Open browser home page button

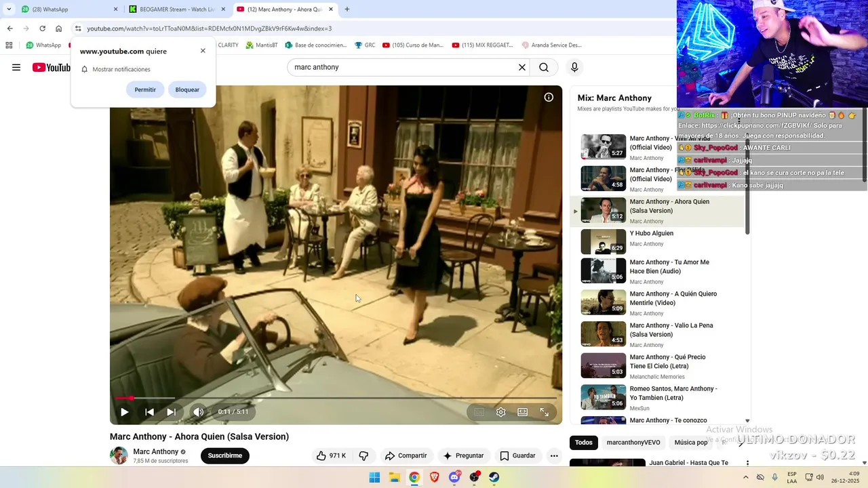click(58, 28)
